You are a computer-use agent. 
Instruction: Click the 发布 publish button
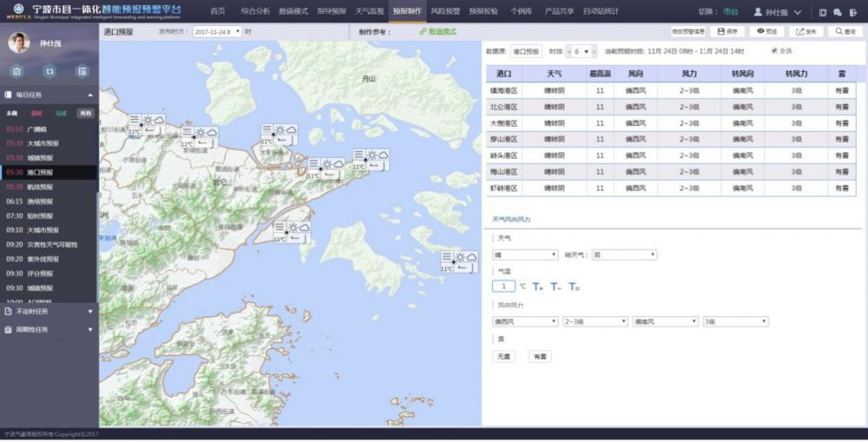806,31
